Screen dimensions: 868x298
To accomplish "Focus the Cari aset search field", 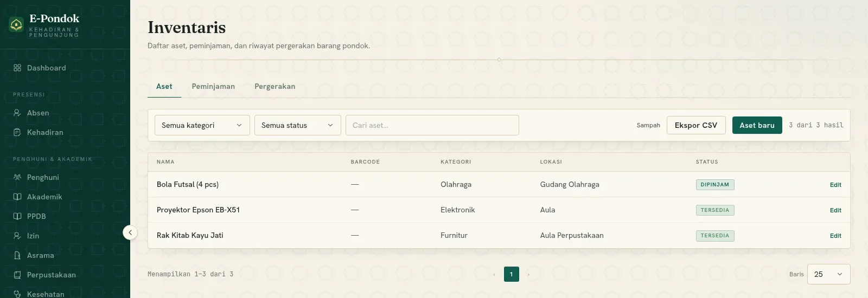I will pos(432,125).
